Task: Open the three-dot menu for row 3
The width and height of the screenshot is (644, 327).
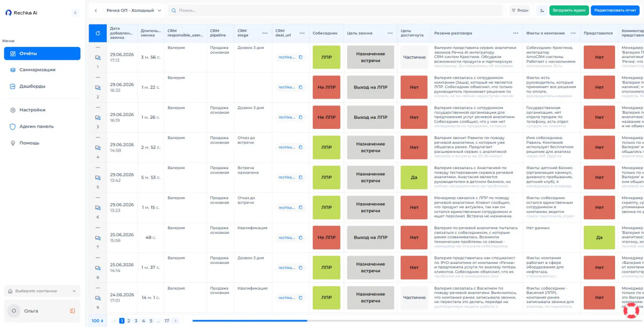Action: tap(98, 107)
